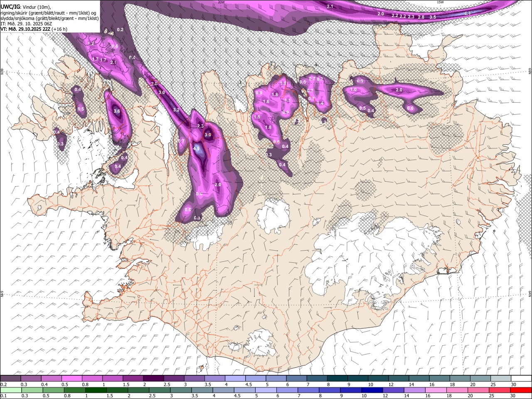Pick the pure red swatch right of 30 on lower scale

point(521,390)
